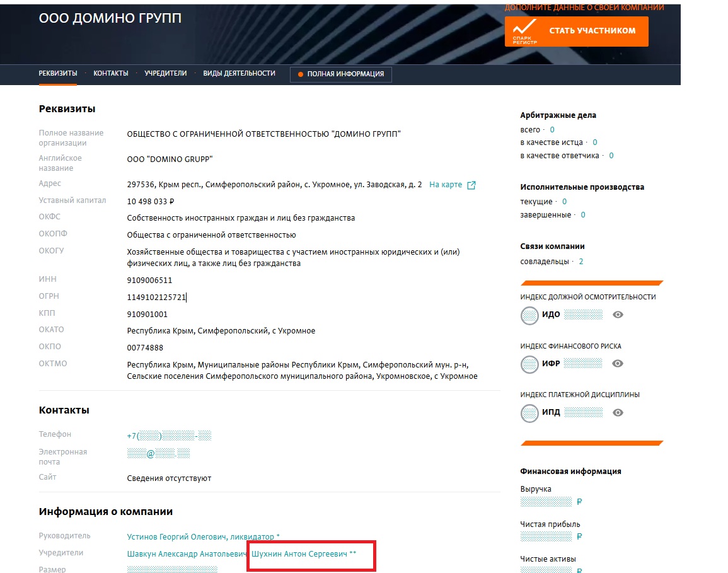728x573 pixels.
Task: Click director Устинов Георгий Олегович link
Action: click(200, 536)
